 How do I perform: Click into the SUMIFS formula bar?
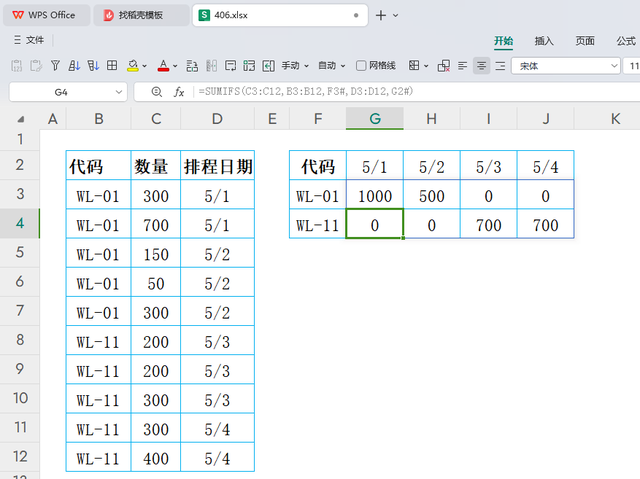coord(416,91)
